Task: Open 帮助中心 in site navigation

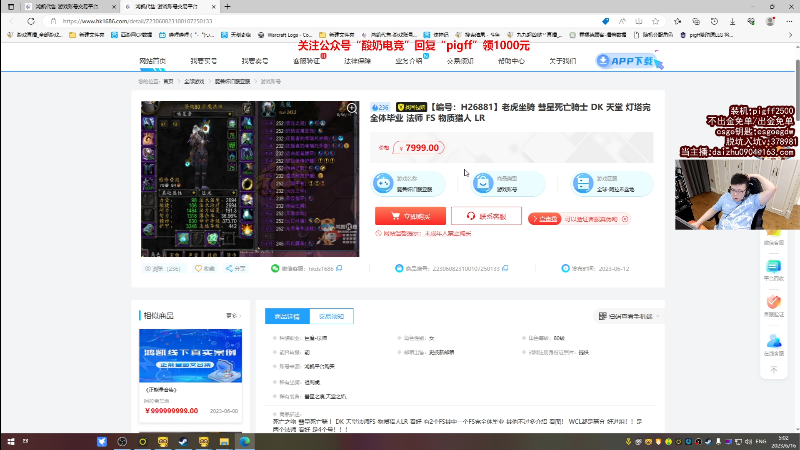Action: 511,61
